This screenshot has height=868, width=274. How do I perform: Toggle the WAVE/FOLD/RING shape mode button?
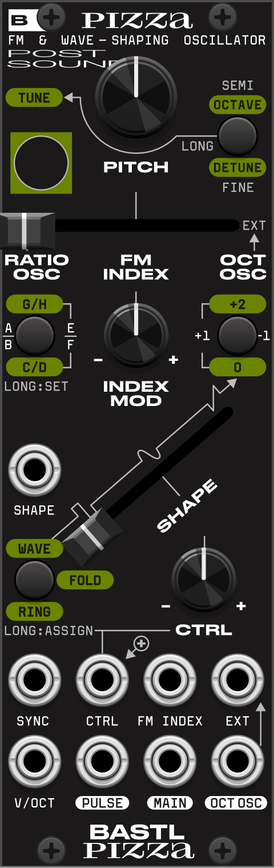pyautogui.click(x=34, y=580)
